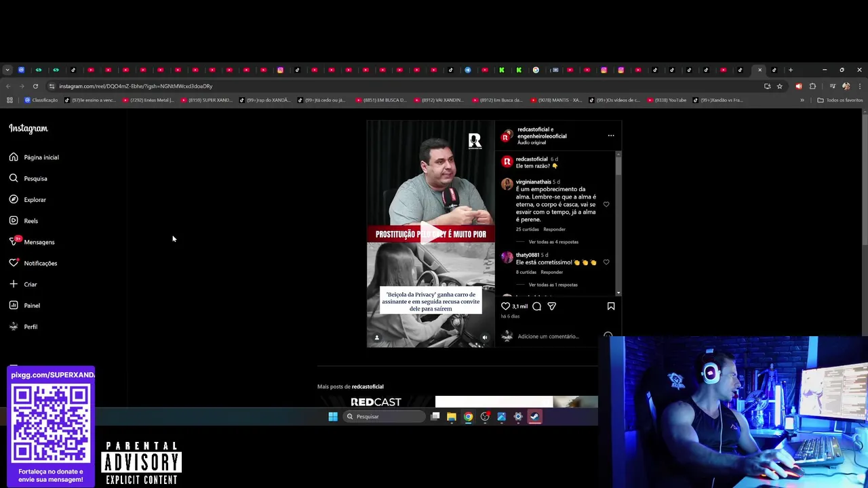This screenshot has height=488, width=868.
Task: Reply to thaty0881's comment
Action: point(551,272)
